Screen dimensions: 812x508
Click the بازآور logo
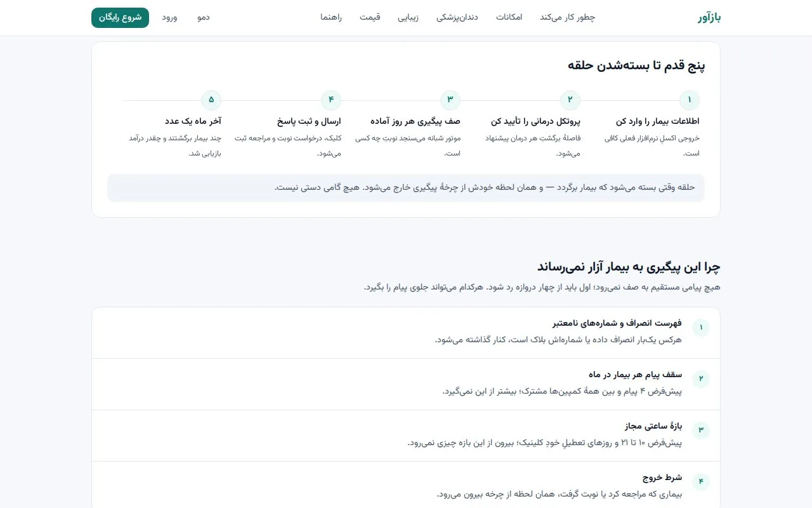(x=709, y=17)
